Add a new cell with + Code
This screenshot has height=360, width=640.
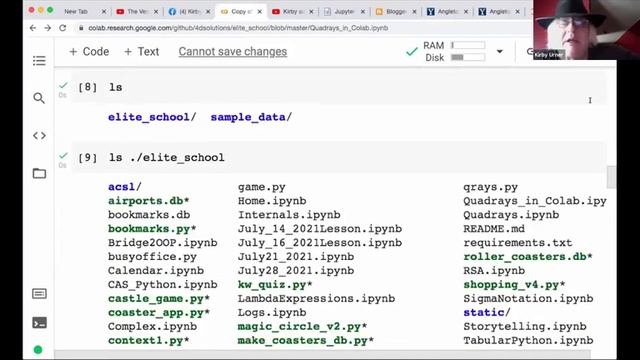pyautogui.click(x=89, y=52)
